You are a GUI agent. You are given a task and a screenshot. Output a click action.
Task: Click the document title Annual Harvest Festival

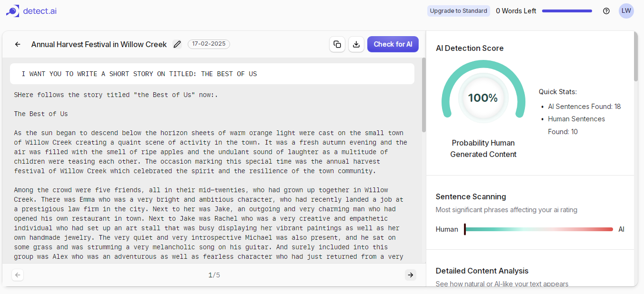(x=99, y=44)
